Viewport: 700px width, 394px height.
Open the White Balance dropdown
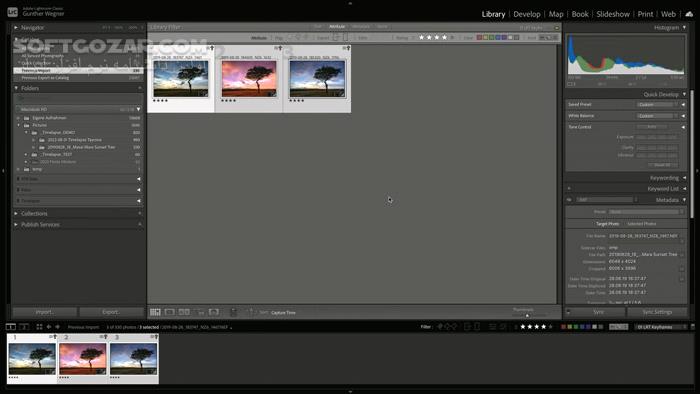[x=657, y=116]
